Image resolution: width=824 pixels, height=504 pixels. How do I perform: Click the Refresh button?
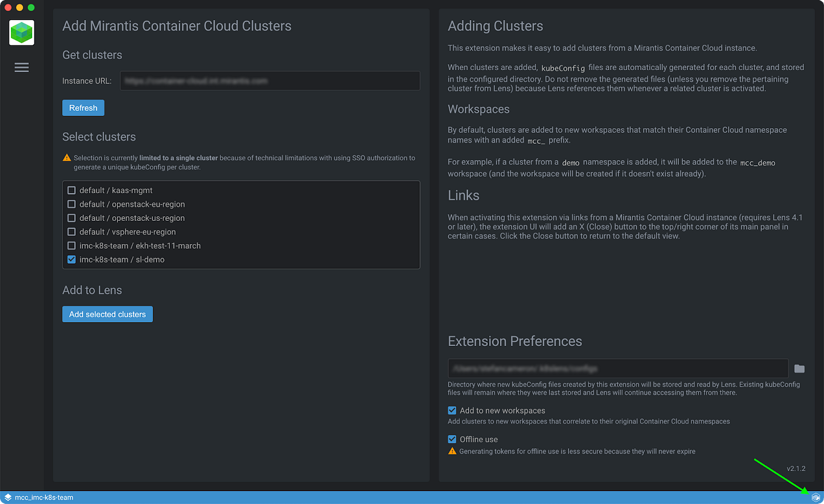[x=83, y=107]
